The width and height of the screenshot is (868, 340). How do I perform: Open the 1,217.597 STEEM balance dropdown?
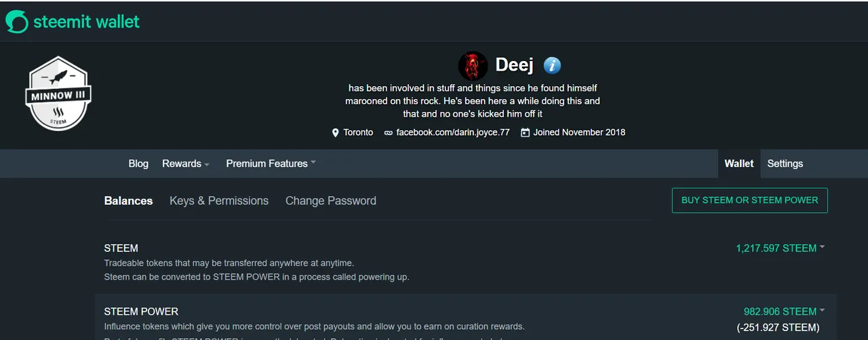(x=781, y=248)
